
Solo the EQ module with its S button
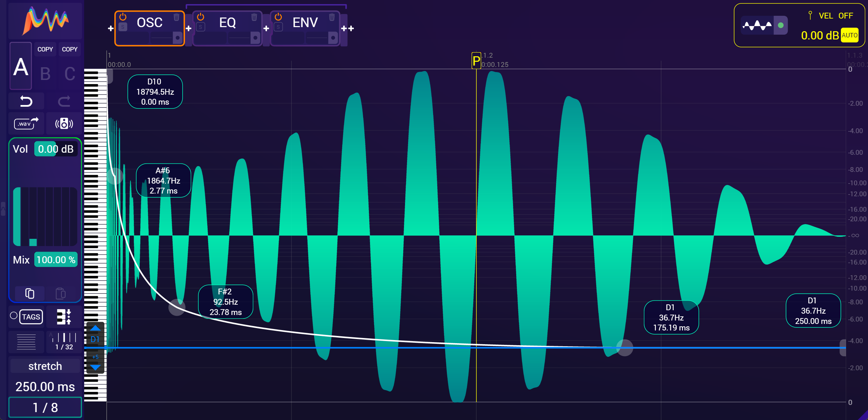tap(201, 27)
